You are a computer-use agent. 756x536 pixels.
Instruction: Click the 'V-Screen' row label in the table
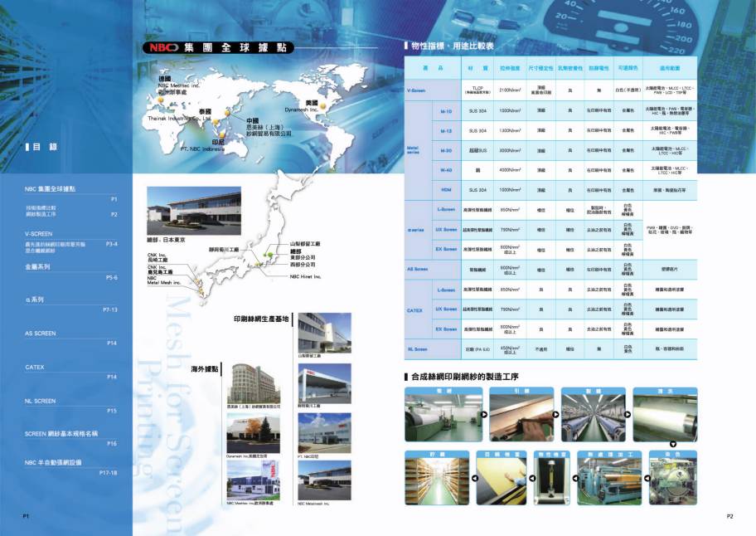tap(416, 90)
